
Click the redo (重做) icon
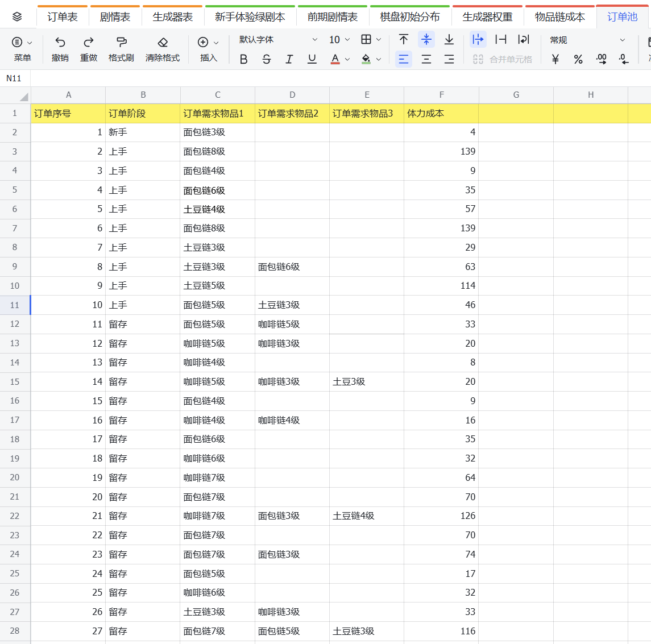tap(89, 42)
